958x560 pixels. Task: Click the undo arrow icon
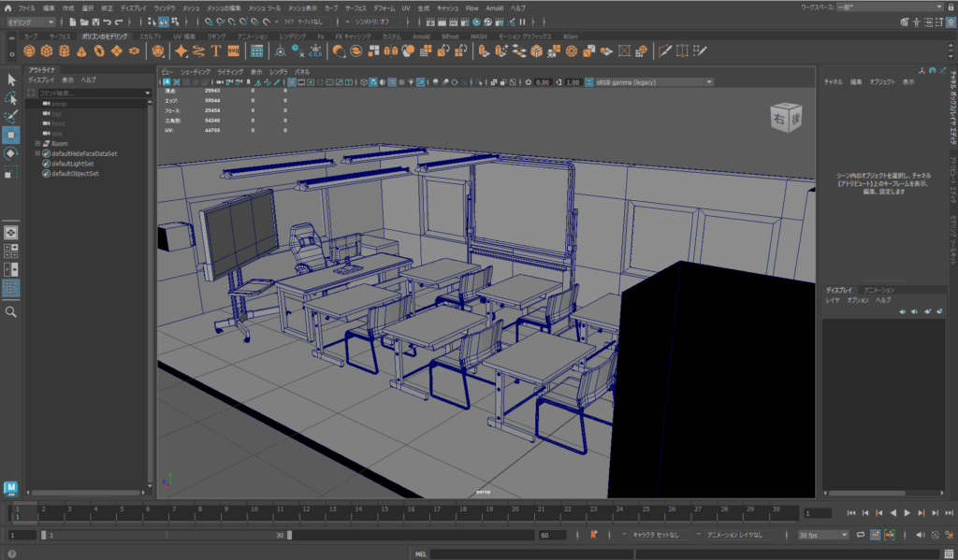109,21
